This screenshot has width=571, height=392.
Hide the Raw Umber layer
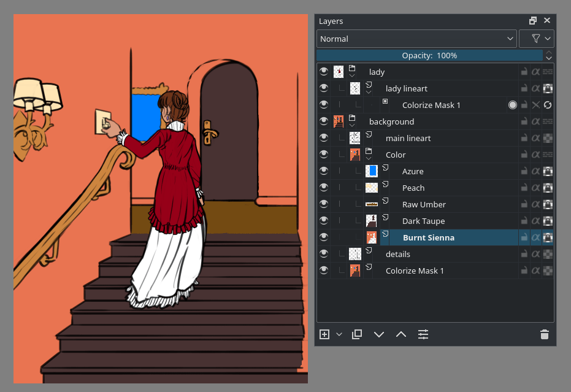pos(324,204)
